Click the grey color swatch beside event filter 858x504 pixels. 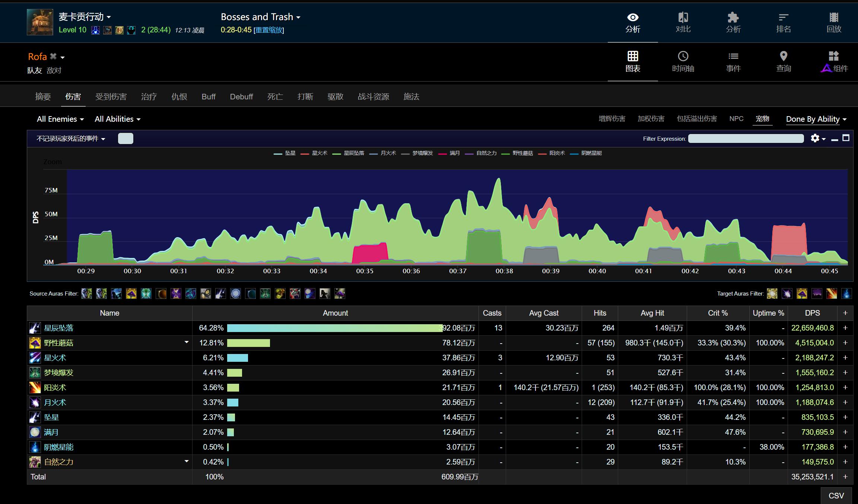(125, 138)
